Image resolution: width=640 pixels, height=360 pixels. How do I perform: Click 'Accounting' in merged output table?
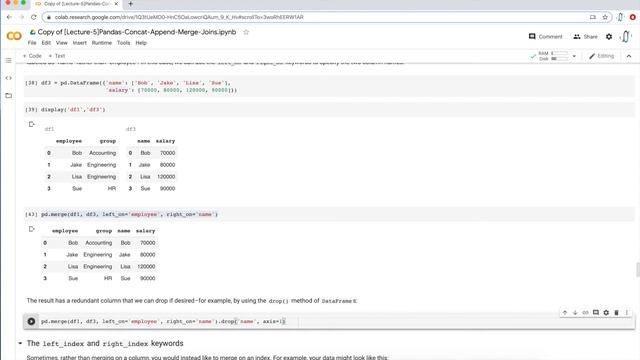click(x=98, y=243)
